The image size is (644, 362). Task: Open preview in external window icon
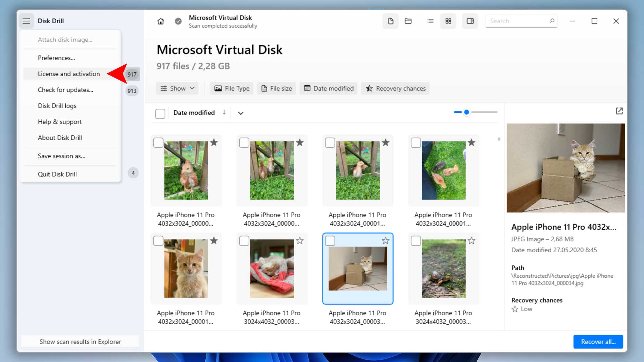[x=619, y=111]
